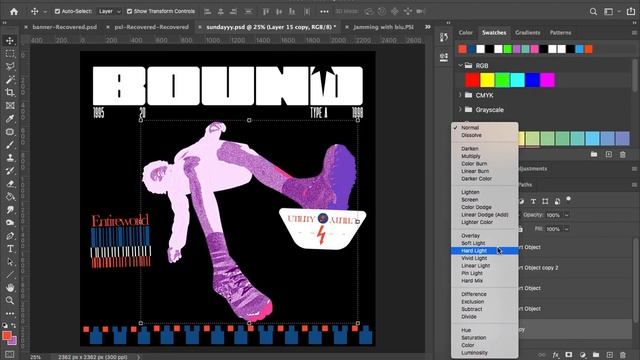Choose Overlay blend mode

tap(484, 236)
